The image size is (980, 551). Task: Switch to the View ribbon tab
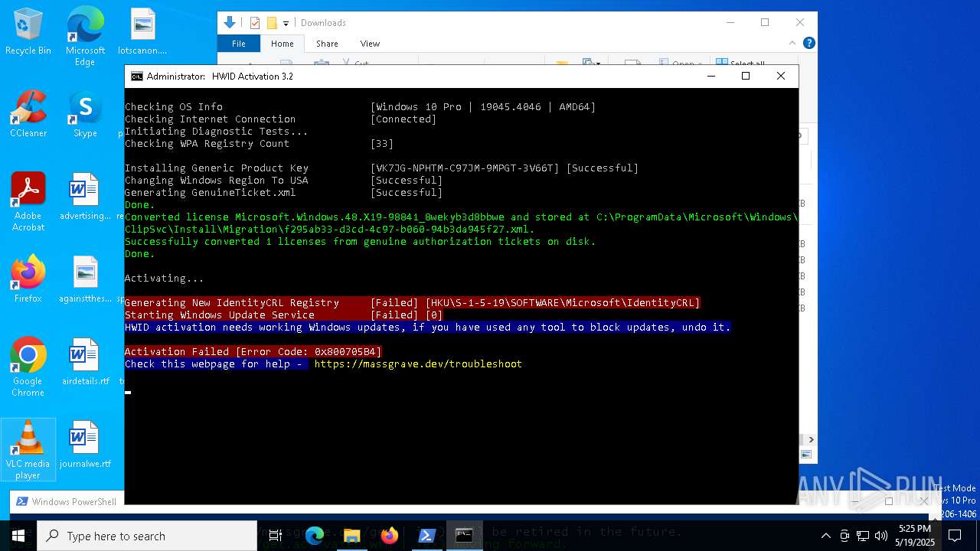pyautogui.click(x=370, y=44)
